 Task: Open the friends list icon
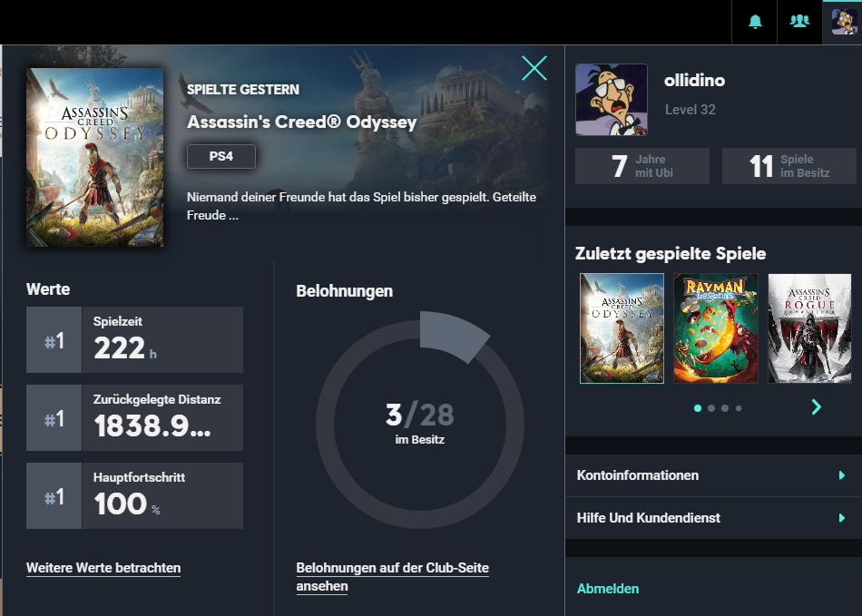click(799, 22)
